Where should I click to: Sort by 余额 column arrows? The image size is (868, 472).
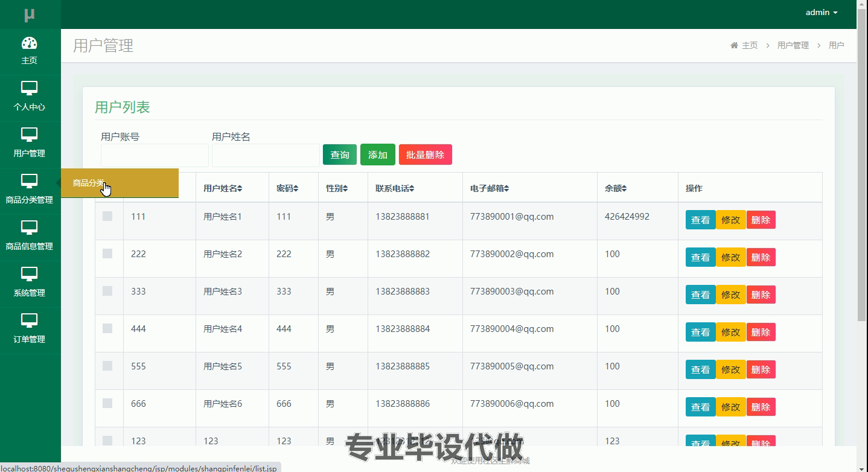pos(624,188)
